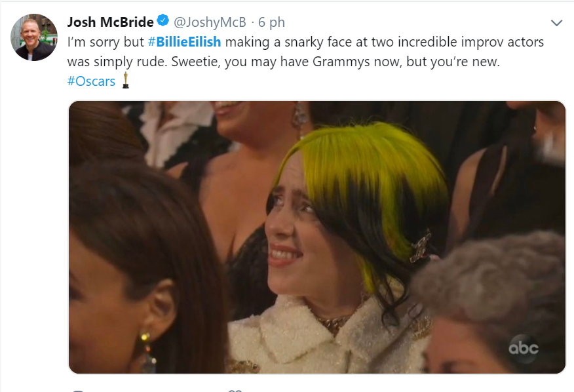The image size is (574, 392).
Task: Click the Oscar statuette emoji
Action: 126,80
